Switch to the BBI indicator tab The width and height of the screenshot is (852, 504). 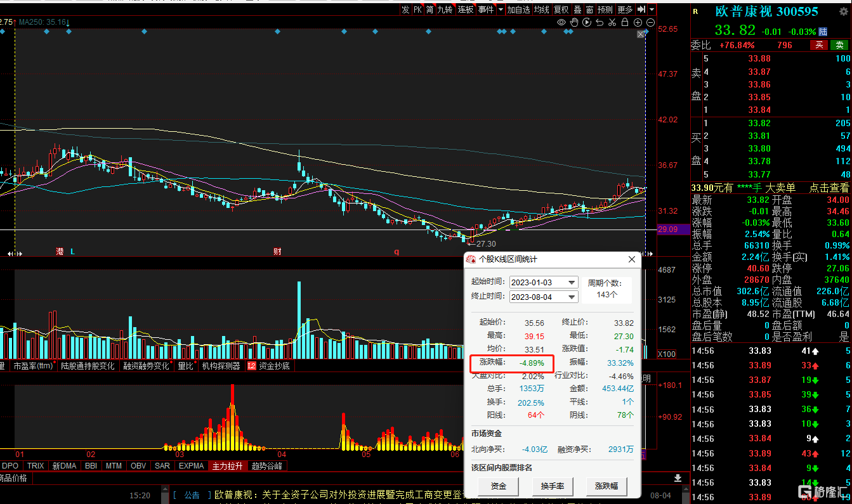pos(91,466)
